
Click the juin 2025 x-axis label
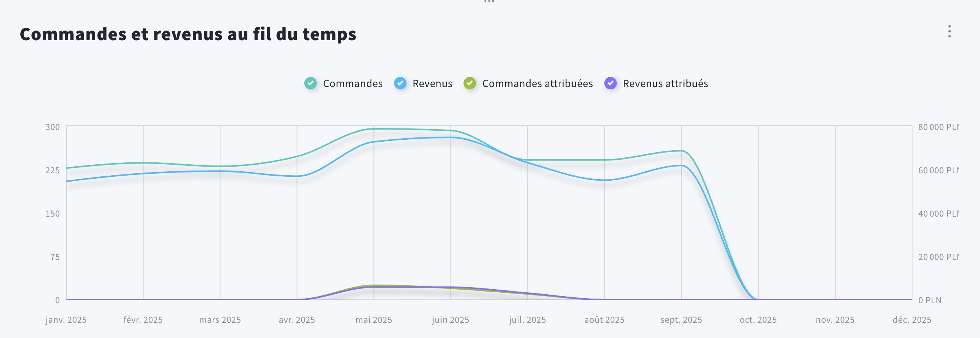pos(450,320)
